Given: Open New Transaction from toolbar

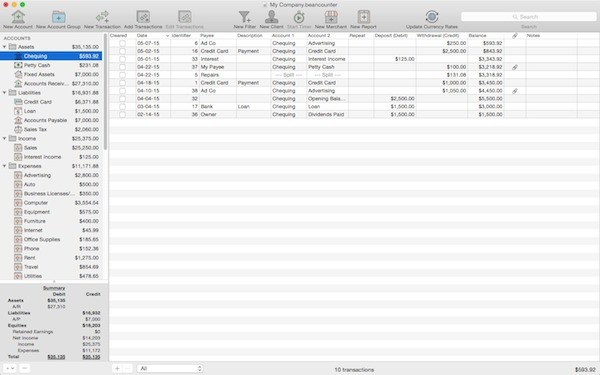Looking at the screenshot, I should [102, 17].
